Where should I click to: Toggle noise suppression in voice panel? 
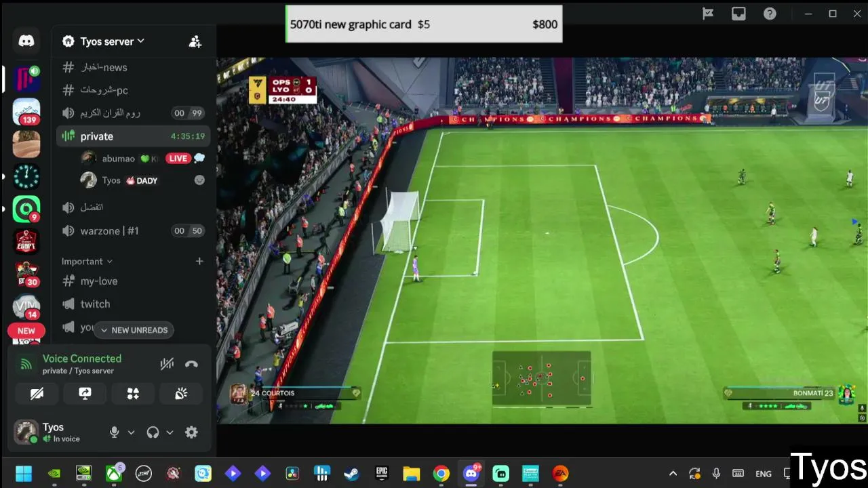tap(167, 364)
